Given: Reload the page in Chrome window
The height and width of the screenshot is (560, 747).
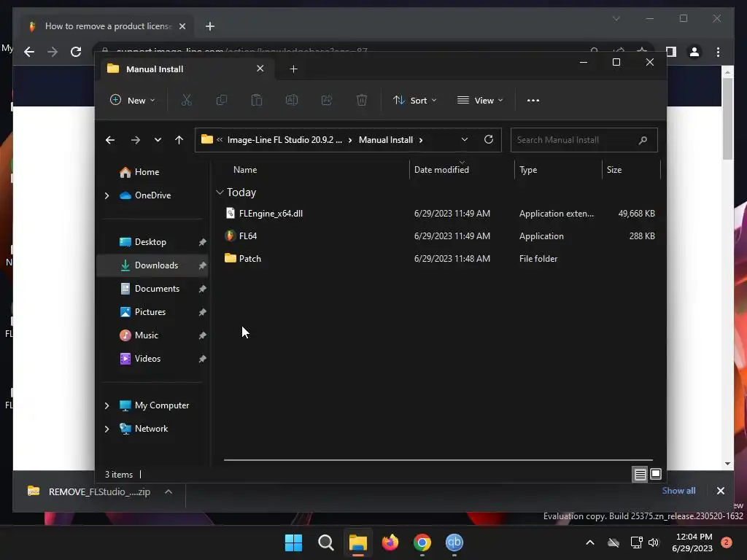Looking at the screenshot, I should tap(76, 52).
